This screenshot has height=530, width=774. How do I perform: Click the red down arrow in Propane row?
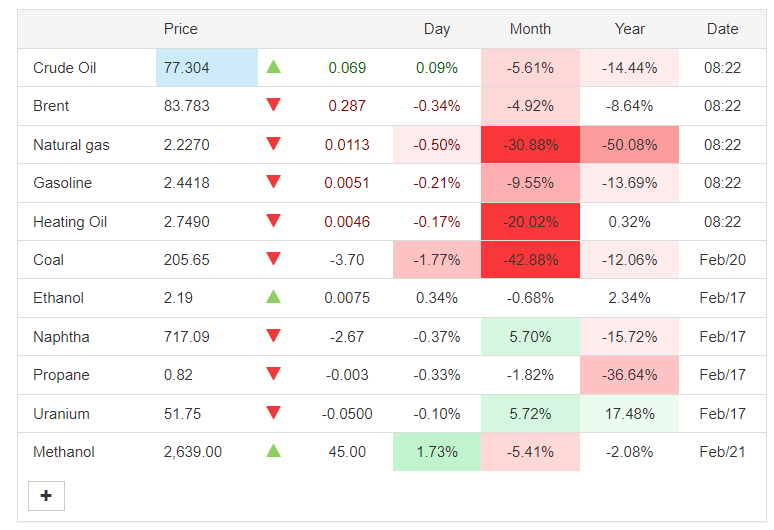pos(273,374)
